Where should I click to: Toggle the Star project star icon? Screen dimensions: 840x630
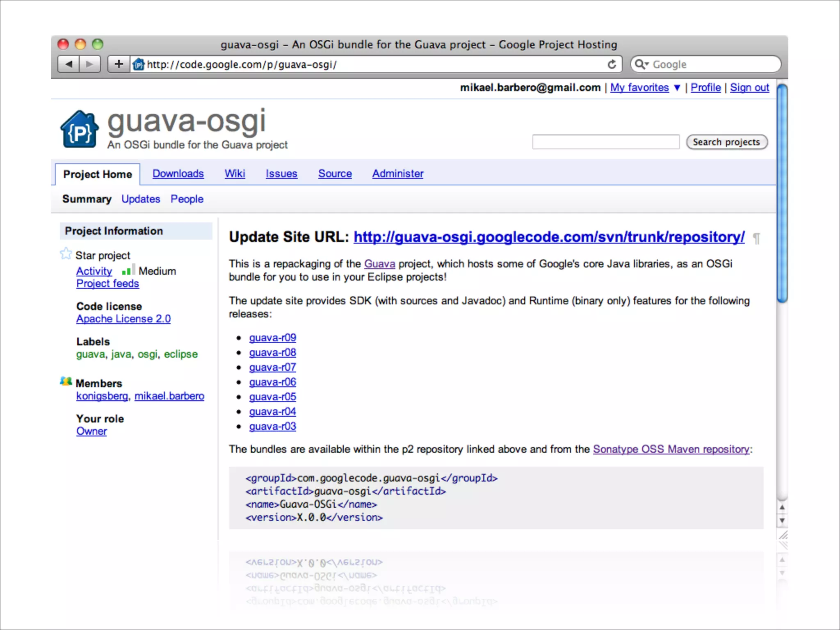point(66,254)
